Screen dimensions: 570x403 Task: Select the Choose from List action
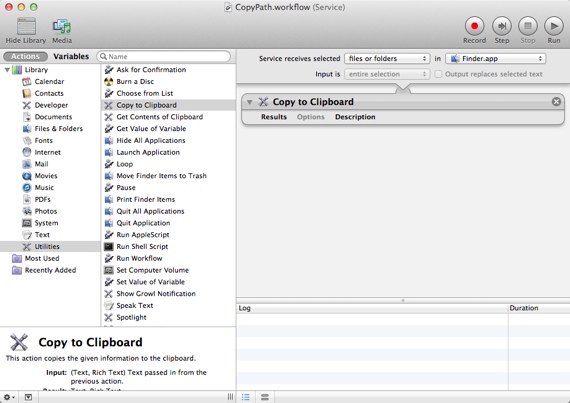(145, 93)
